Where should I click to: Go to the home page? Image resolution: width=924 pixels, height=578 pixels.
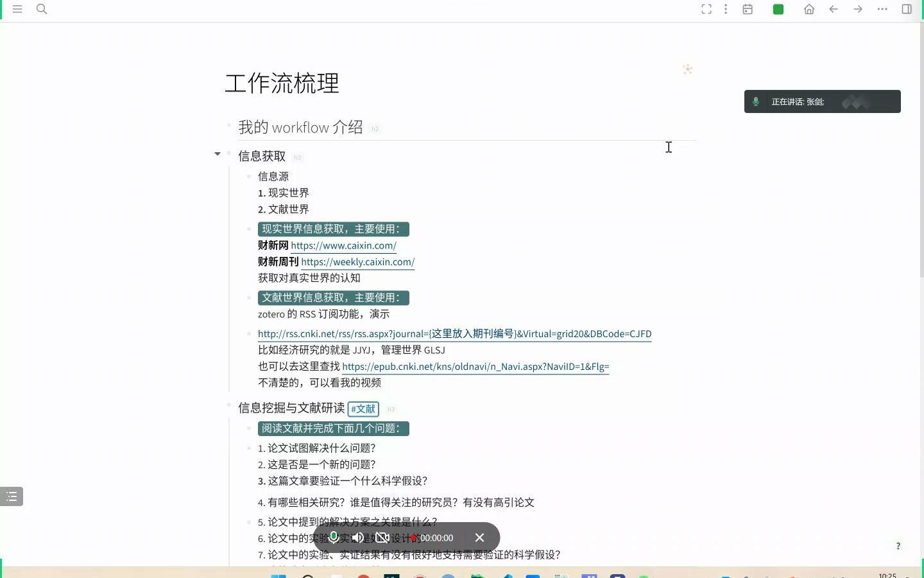click(x=809, y=9)
